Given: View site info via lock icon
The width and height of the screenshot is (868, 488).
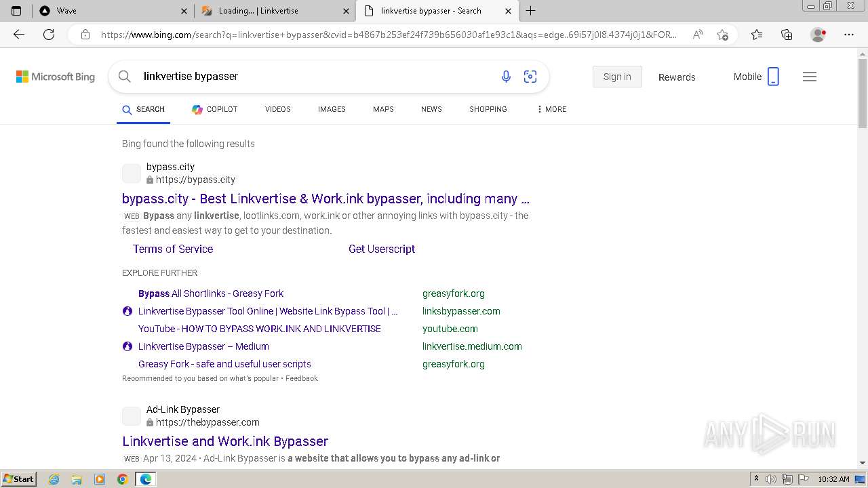Looking at the screenshot, I should pyautogui.click(x=85, y=35).
